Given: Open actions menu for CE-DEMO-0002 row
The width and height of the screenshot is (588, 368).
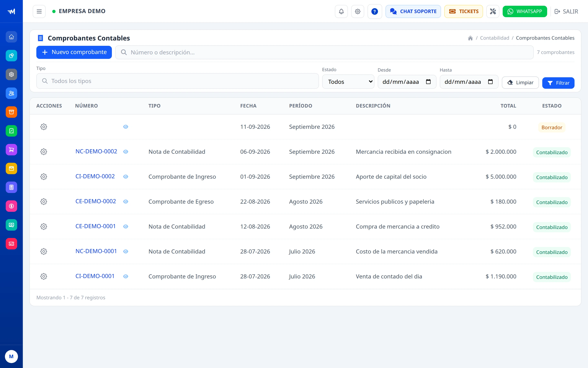Looking at the screenshot, I should tap(44, 202).
